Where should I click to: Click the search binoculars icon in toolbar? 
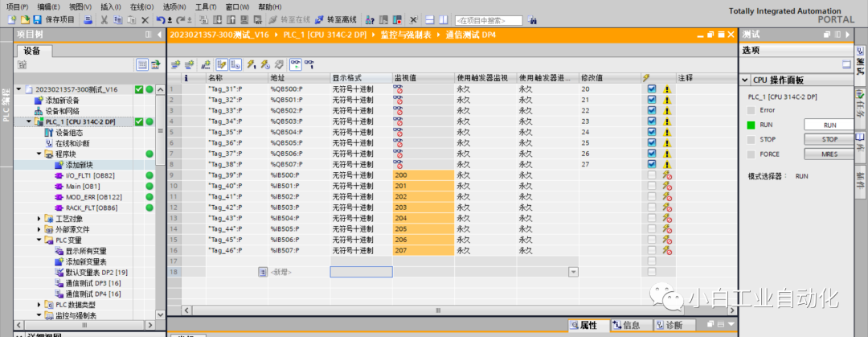coord(532,20)
